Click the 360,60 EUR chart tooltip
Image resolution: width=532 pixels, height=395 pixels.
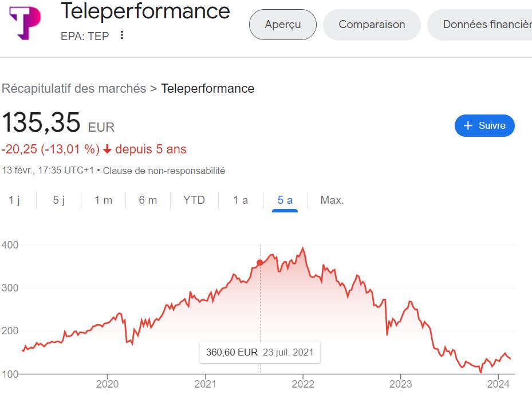coord(260,352)
